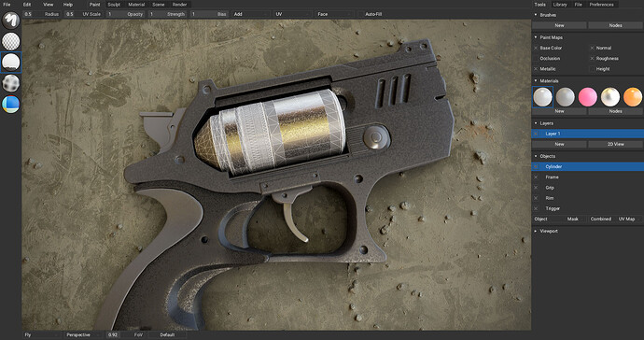Select the bumpy sphere tool in left toolbar
Viewport: 644px width, 340px height.
tap(10, 83)
